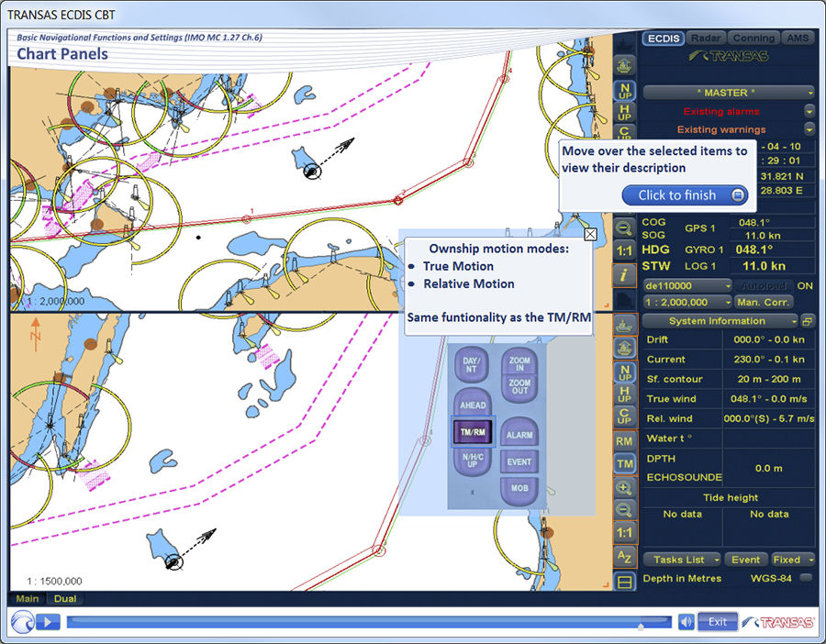Close the Ownship motion modes popup
The height and width of the screenshot is (644, 826).
590,234
